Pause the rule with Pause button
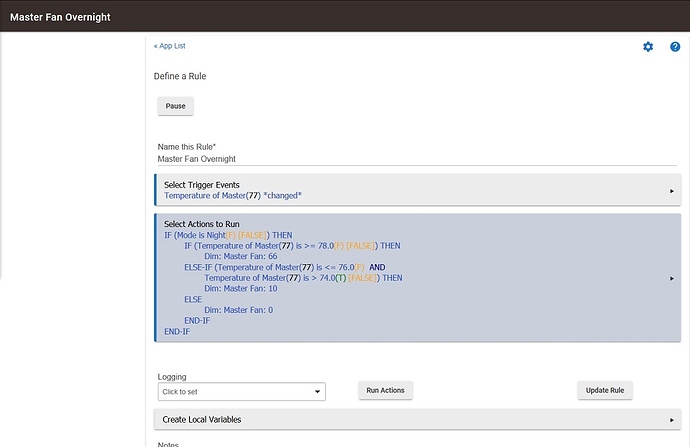The height and width of the screenshot is (447, 690). (175, 106)
